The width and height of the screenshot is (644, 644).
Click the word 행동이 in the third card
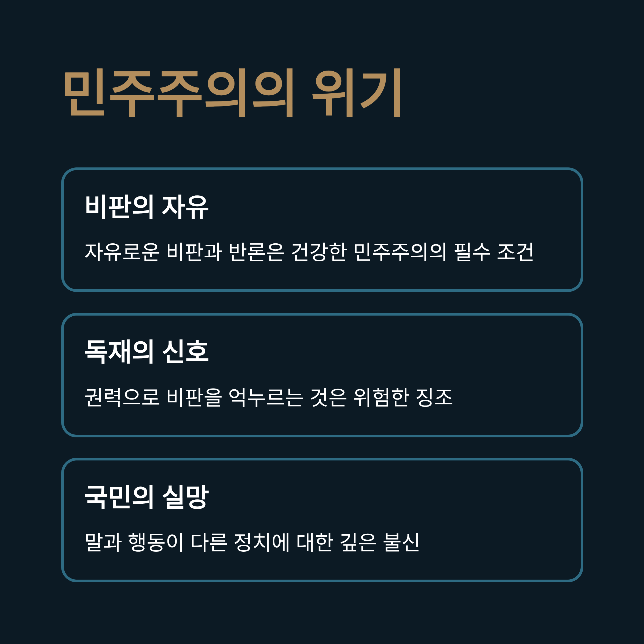(156, 542)
